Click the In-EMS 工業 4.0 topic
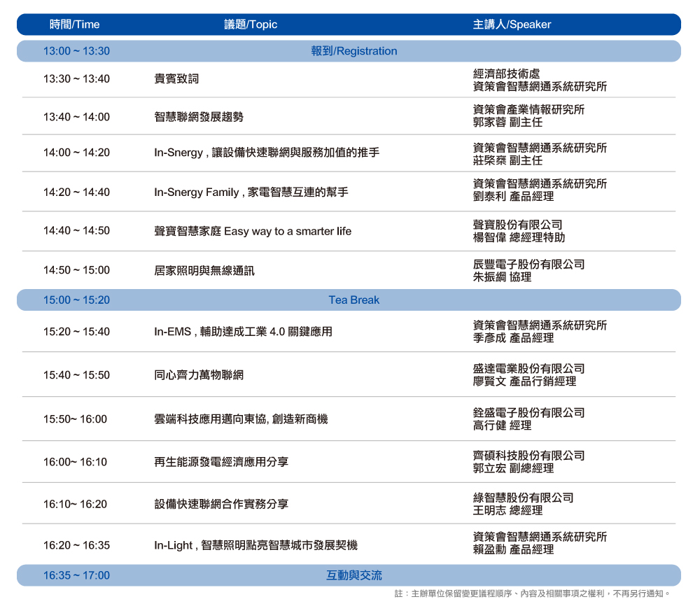Screen dimensions: 700x604 (x=243, y=332)
